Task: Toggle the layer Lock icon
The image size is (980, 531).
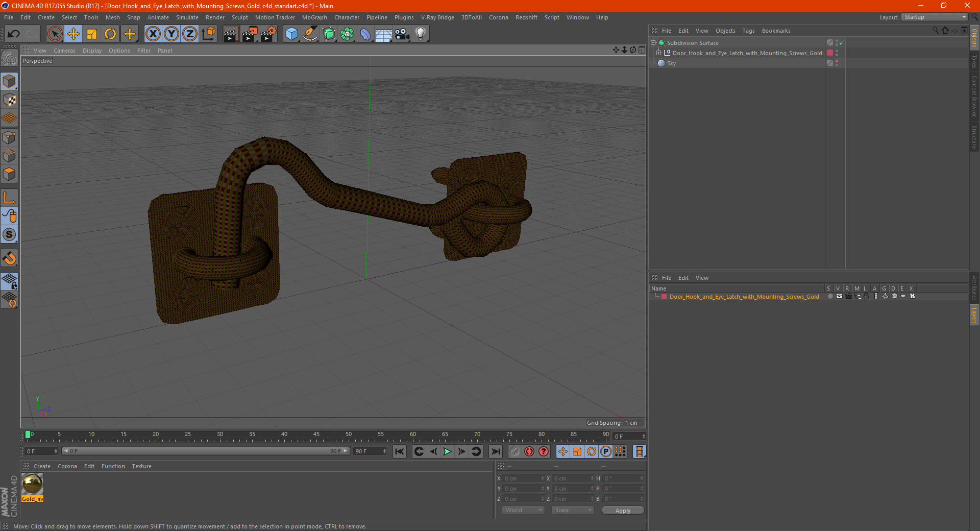Action: [x=866, y=296]
